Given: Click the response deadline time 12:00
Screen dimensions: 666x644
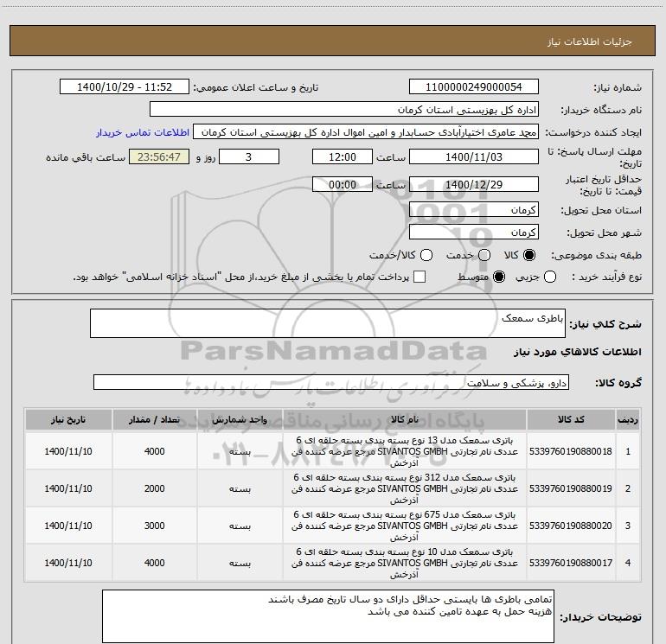Looking at the screenshot, I should [343, 156].
